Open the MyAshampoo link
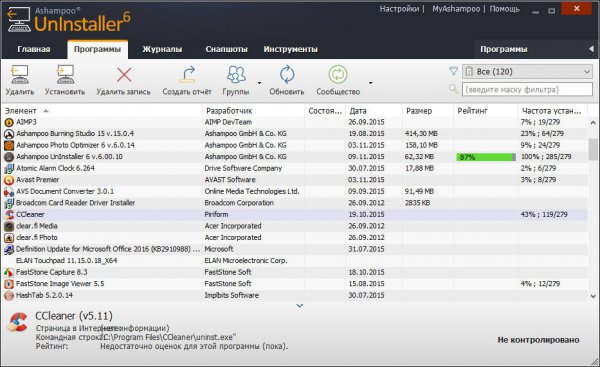Image resolution: width=600 pixels, height=367 pixels. click(456, 9)
